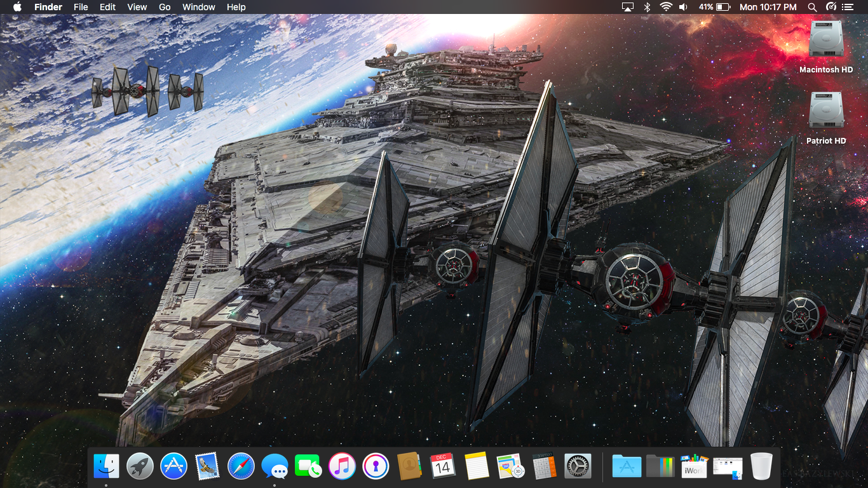Open the Wi-Fi status menu
The height and width of the screenshot is (488, 868).
tap(666, 7)
